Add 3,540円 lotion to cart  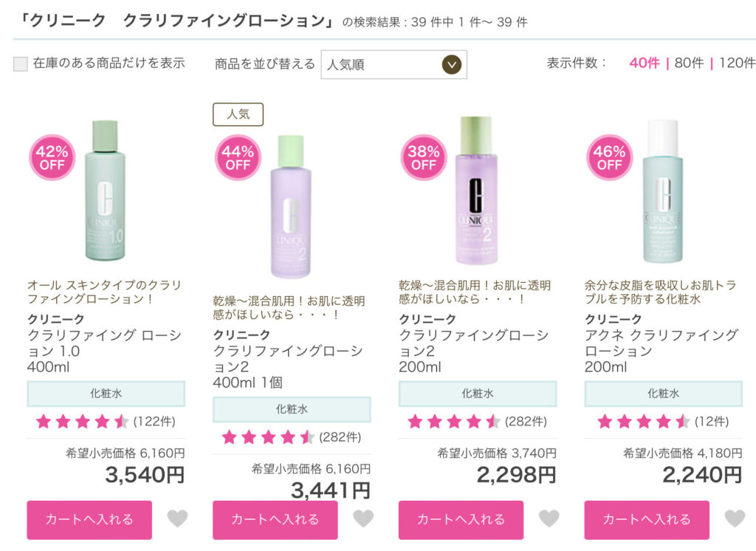coord(89,520)
